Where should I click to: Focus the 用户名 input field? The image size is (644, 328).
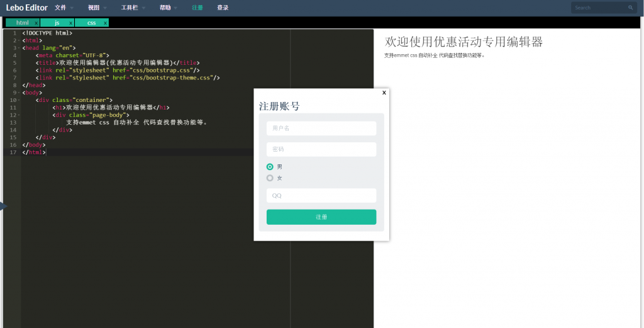321,128
